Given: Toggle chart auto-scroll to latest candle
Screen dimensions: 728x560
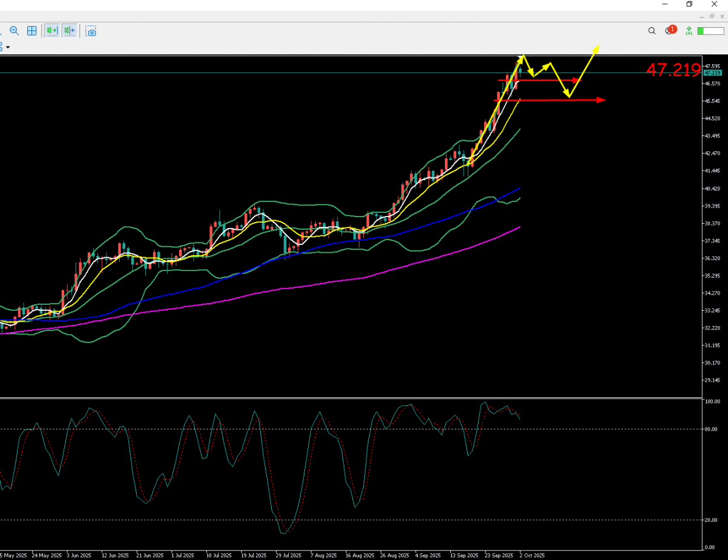Looking at the screenshot, I should [x=52, y=31].
